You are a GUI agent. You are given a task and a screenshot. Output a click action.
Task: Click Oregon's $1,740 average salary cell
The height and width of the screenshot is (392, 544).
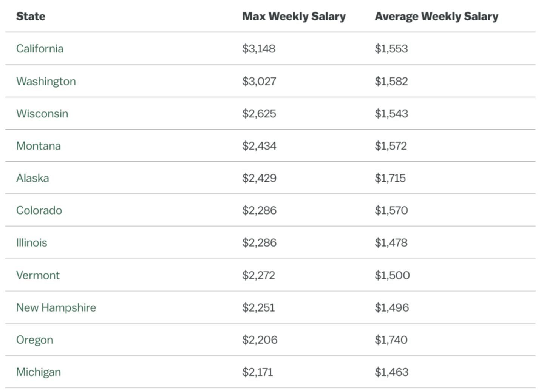391,340
